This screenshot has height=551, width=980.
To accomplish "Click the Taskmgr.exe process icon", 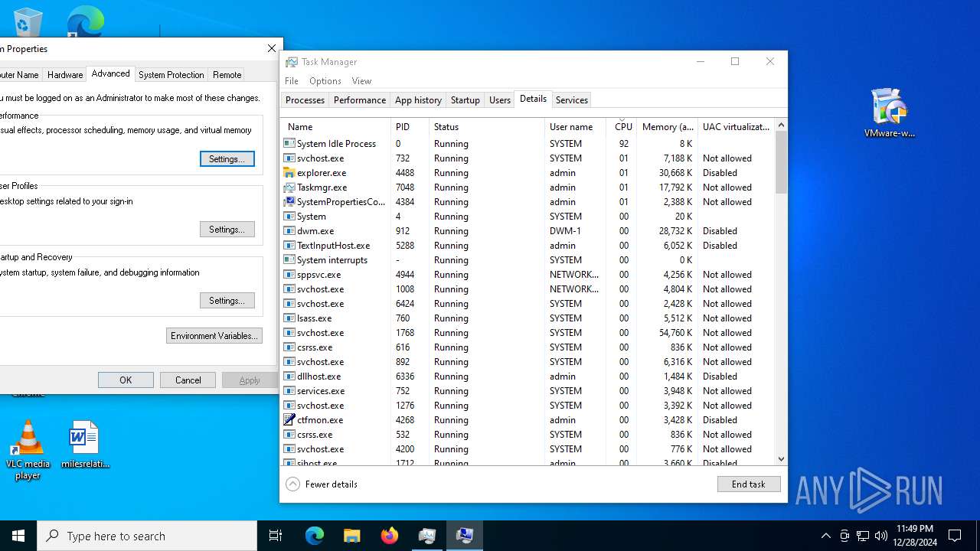I will tap(289, 187).
